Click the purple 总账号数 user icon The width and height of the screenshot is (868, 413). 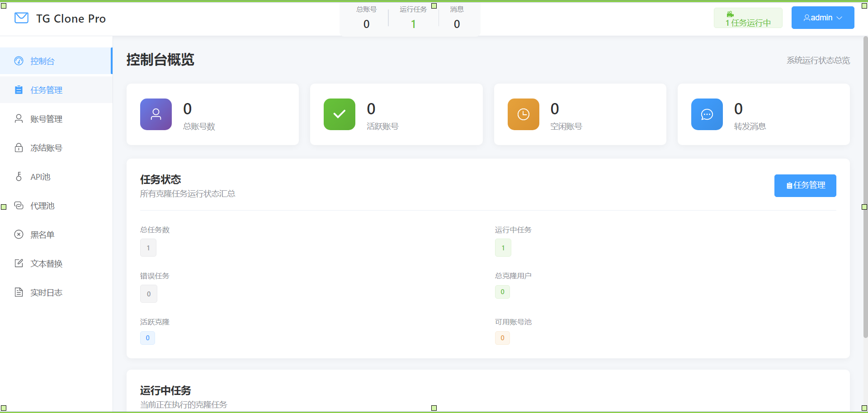coord(156,114)
